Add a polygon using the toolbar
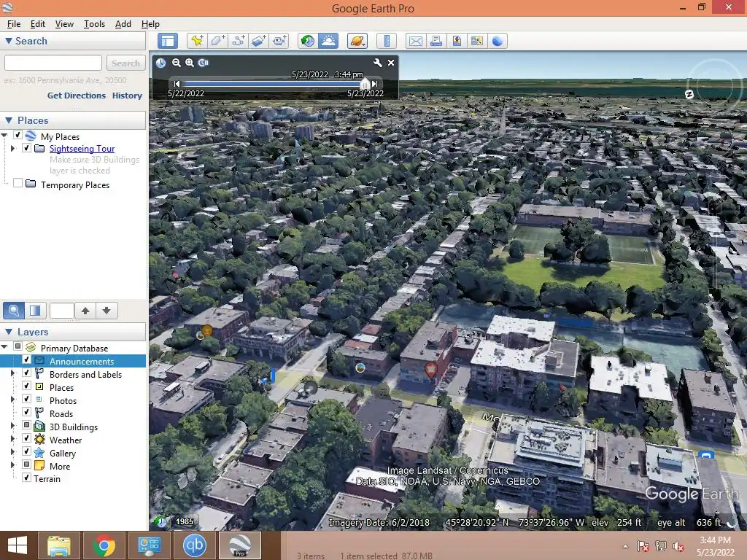 click(217, 41)
